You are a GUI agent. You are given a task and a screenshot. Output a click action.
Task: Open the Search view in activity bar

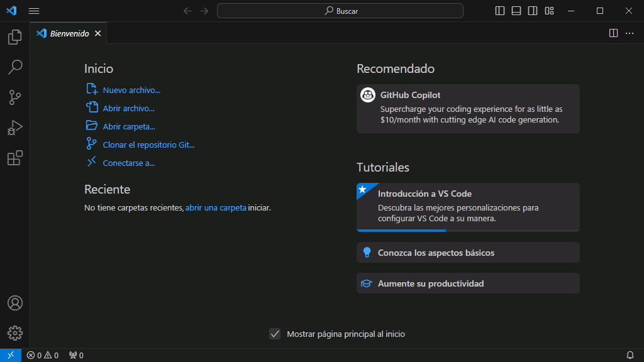click(x=15, y=67)
